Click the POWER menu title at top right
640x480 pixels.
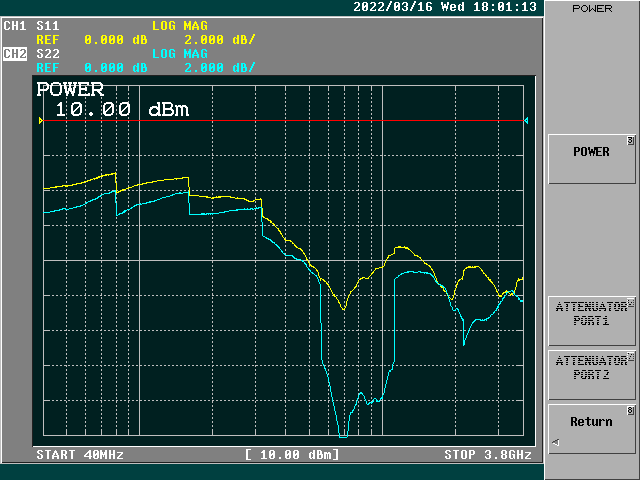point(592,9)
